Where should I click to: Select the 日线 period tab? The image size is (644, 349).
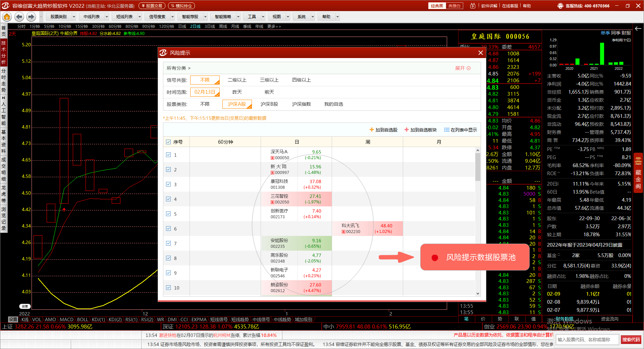[182, 26]
